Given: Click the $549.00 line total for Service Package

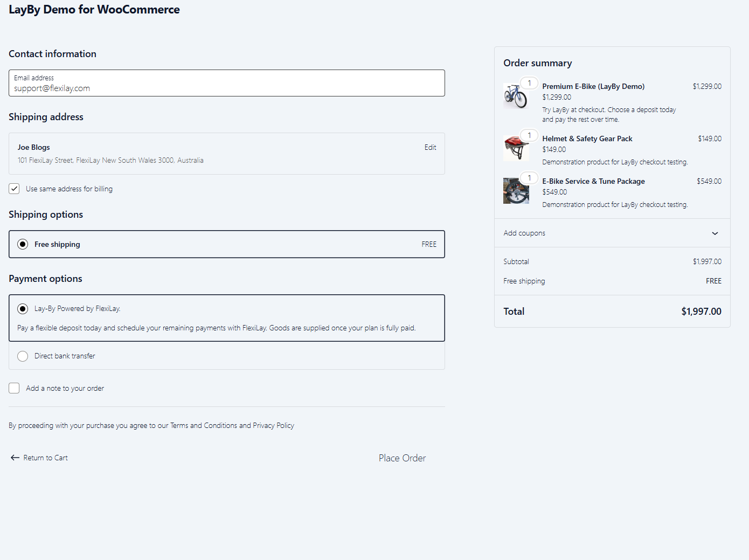Looking at the screenshot, I should click(x=709, y=181).
